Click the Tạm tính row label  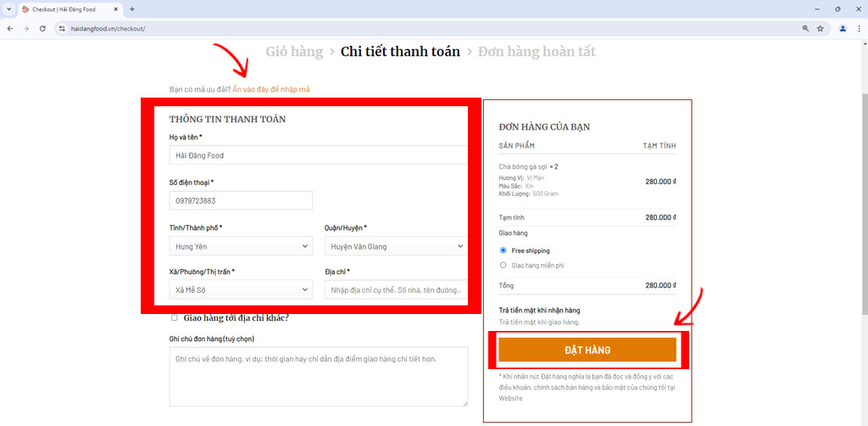[x=511, y=218]
